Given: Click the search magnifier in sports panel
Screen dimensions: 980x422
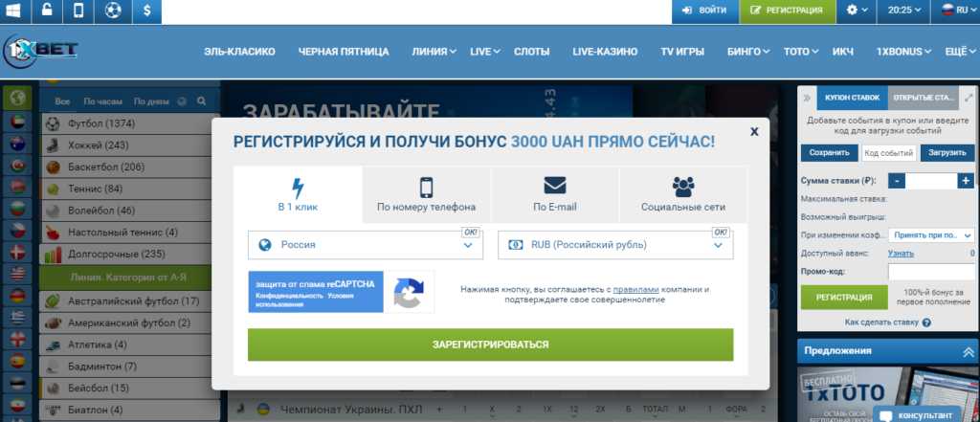Looking at the screenshot, I should [201, 100].
